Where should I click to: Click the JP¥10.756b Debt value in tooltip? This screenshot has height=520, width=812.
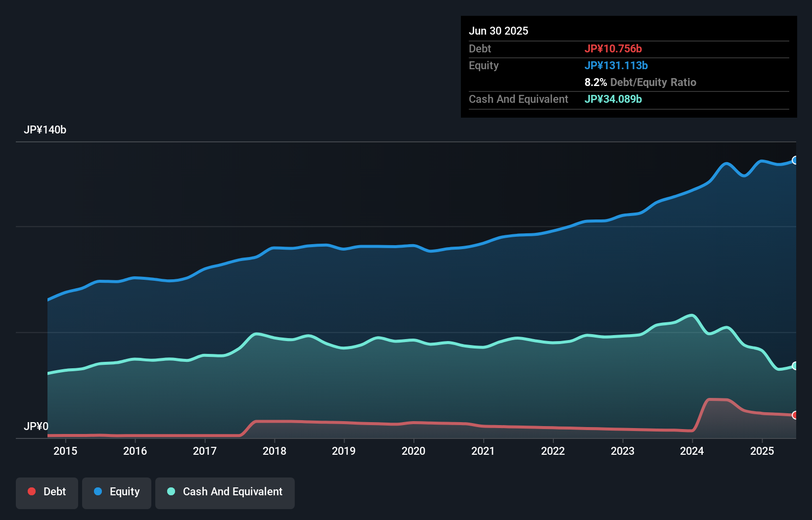pos(613,48)
